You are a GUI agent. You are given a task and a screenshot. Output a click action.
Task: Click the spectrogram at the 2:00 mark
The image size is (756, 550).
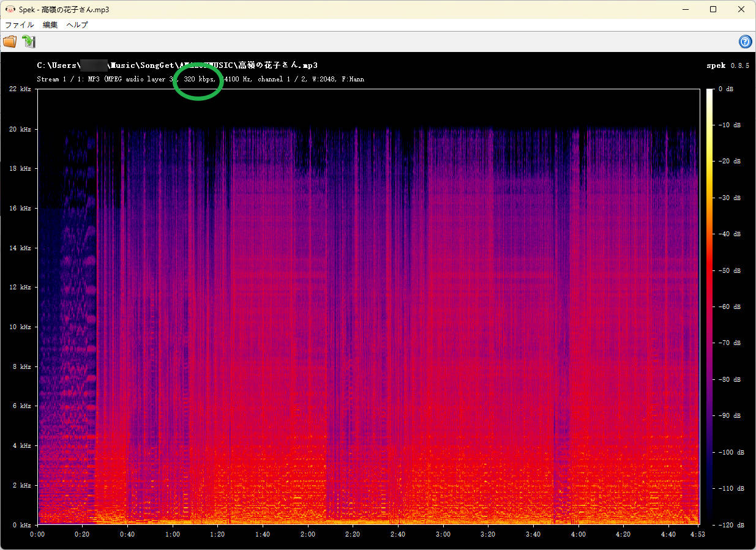click(x=307, y=306)
